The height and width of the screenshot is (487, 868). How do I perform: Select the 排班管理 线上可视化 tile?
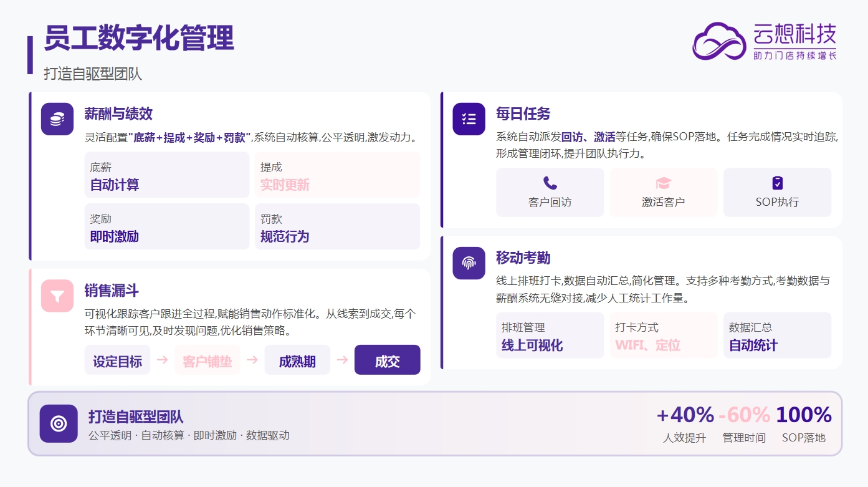[x=550, y=335]
